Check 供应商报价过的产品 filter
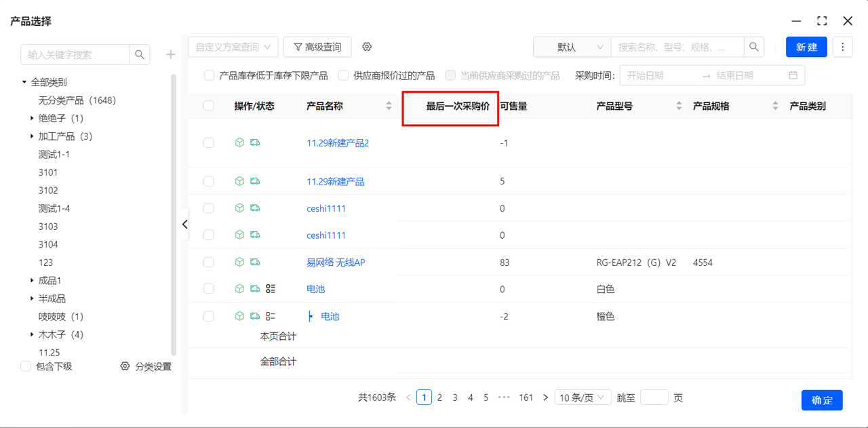Viewport: 868px width, 428px height. tap(344, 75)
